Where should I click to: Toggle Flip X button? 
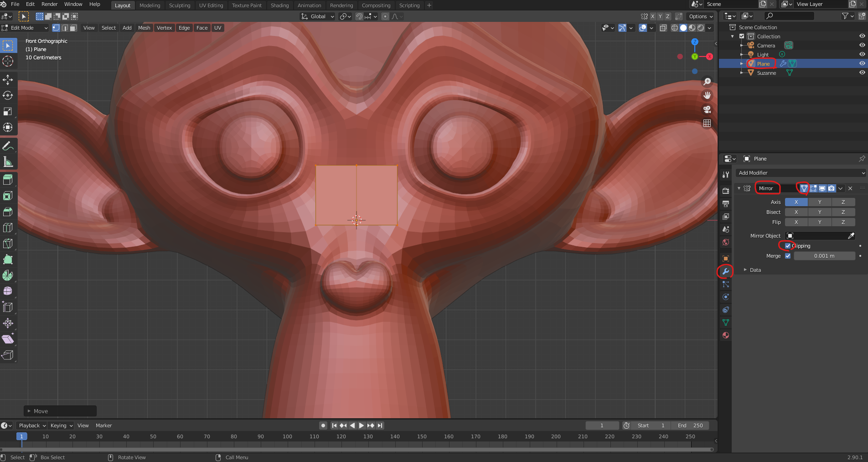pyautogui.click(x=796, y=222)
